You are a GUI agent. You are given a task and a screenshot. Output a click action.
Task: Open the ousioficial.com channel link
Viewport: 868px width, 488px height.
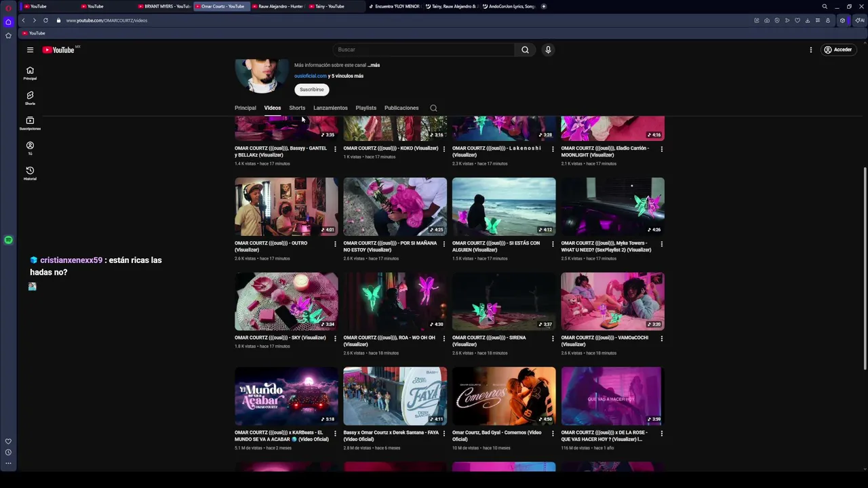click(x=311, y=76)
